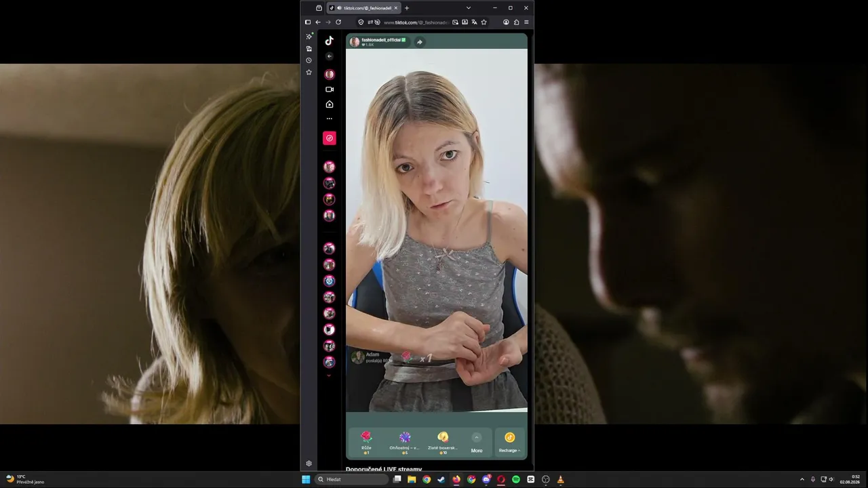Open the three-dots more menu in TikTok sidebar
This screenshot has height=488, width=868.
[330, 119]
